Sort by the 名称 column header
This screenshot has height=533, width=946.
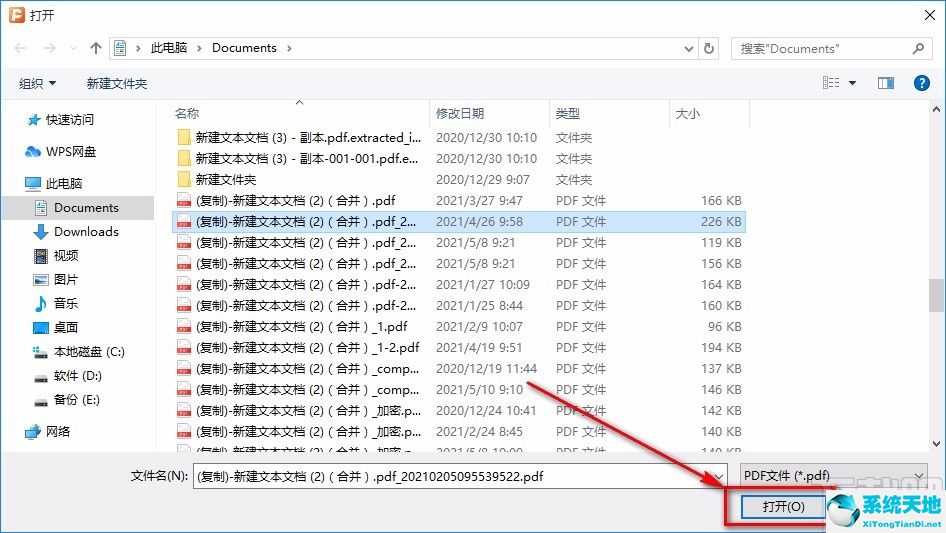coord(187,113)
